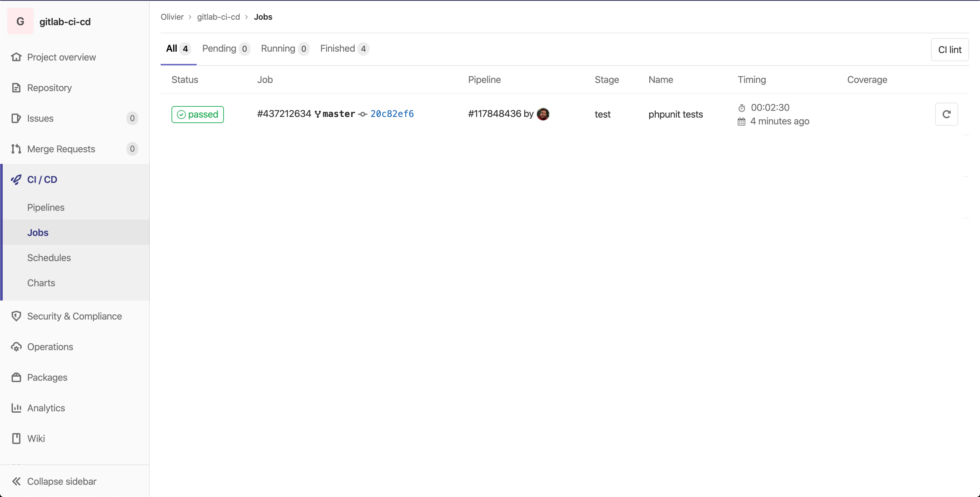The width and height of the screenshot is (980, 497).
Task: Open pipeline #117848436
Action: [x=494, y=114]
